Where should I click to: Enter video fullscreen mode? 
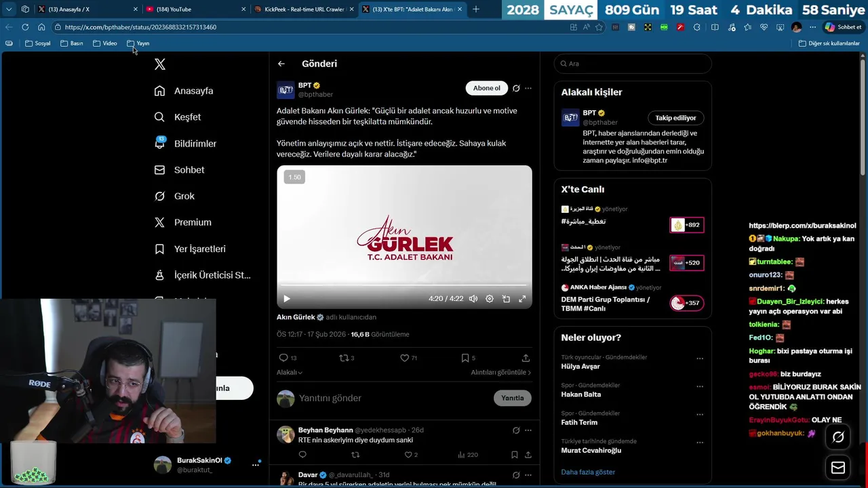[x=522, y=299]
